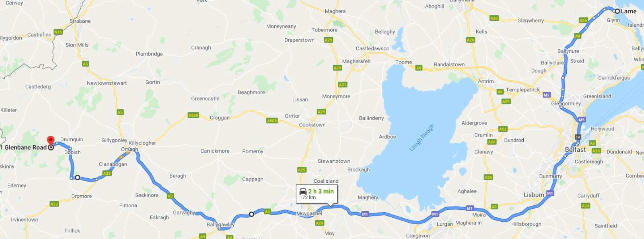Screen dimensions: 644x239
Task: Open the 2 h 3 min route label
Action: pyautogui.click(x=317, y=194)
